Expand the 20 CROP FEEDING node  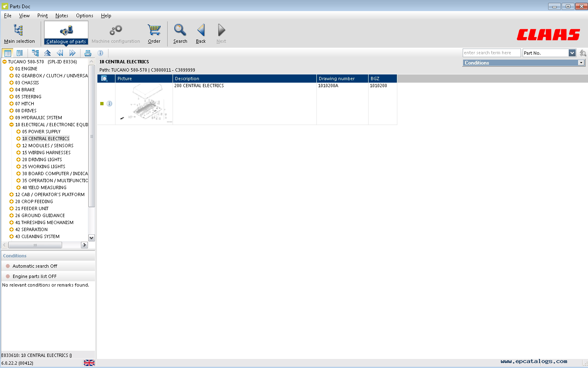12,201
